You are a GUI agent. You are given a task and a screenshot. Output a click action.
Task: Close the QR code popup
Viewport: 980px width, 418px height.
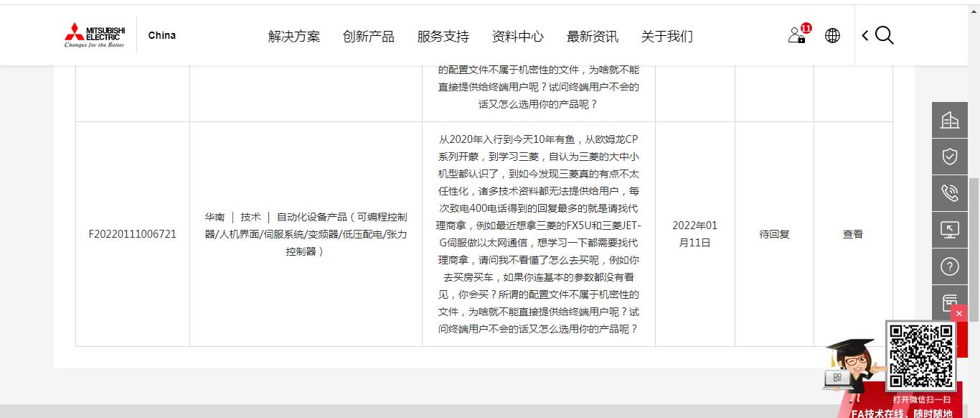point(958,314)
